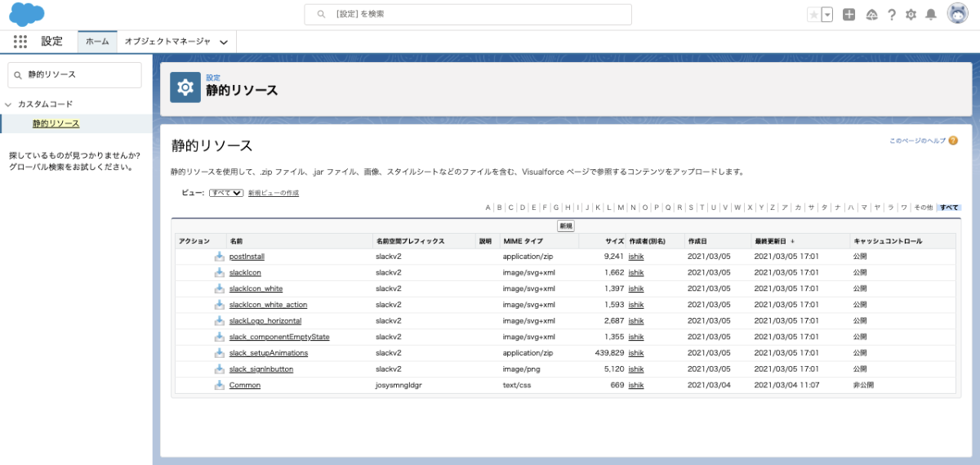
Task: Click in the [設定] を検索 global search field
Action: click(468, 14)
